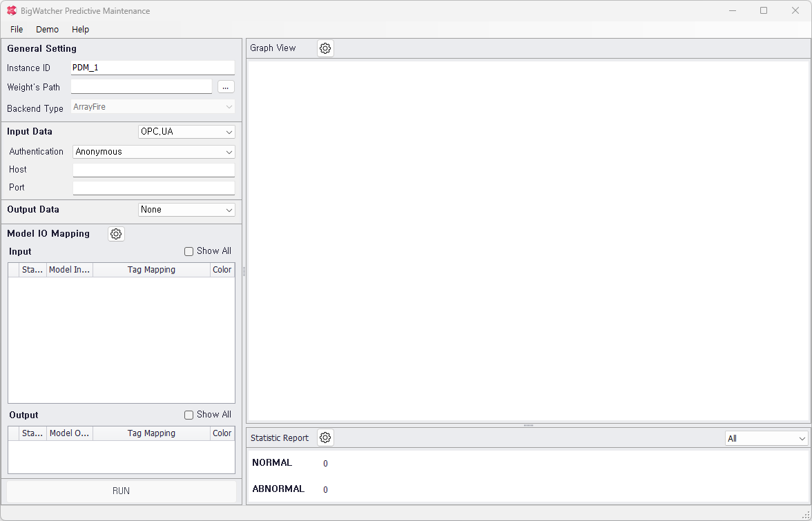Click the BigWatcher app logo icon

(12, 11)
